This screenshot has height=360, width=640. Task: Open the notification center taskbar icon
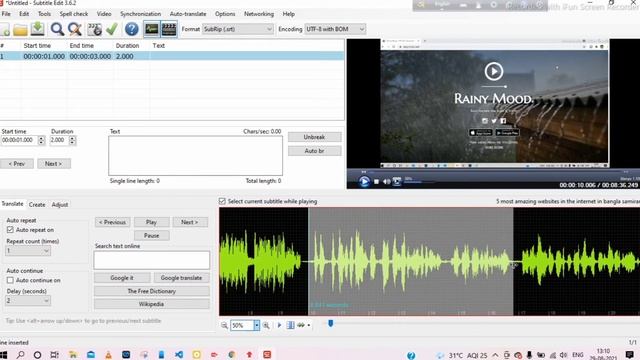[630, 355]
